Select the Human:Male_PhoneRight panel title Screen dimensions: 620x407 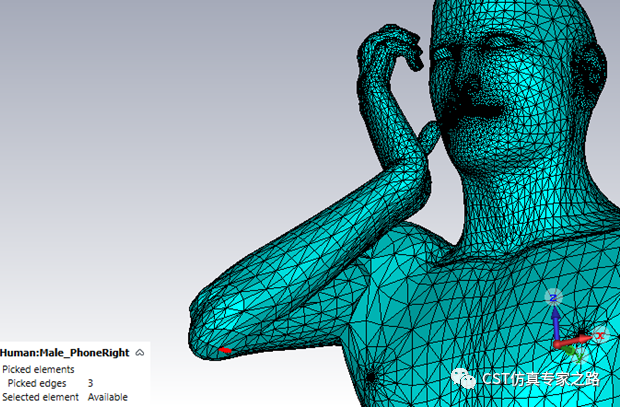pyautogui.click(x=65, y=352)
